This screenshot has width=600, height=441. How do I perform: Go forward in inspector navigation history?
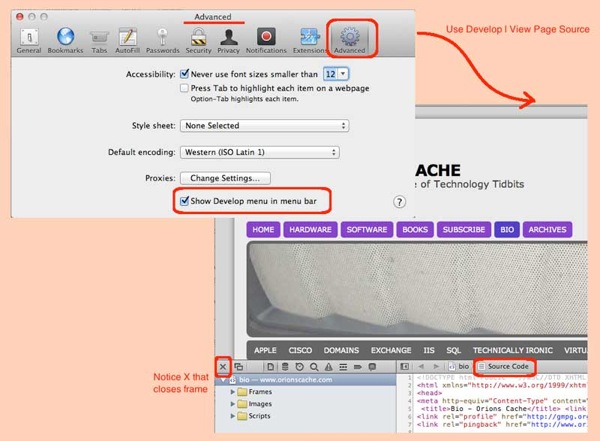pos(436,366)
